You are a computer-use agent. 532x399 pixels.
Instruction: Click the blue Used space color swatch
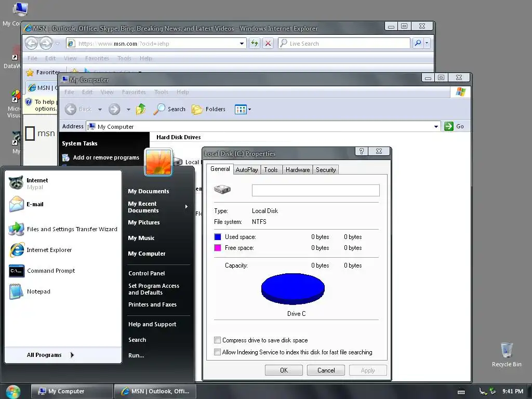tap(218, 237)
